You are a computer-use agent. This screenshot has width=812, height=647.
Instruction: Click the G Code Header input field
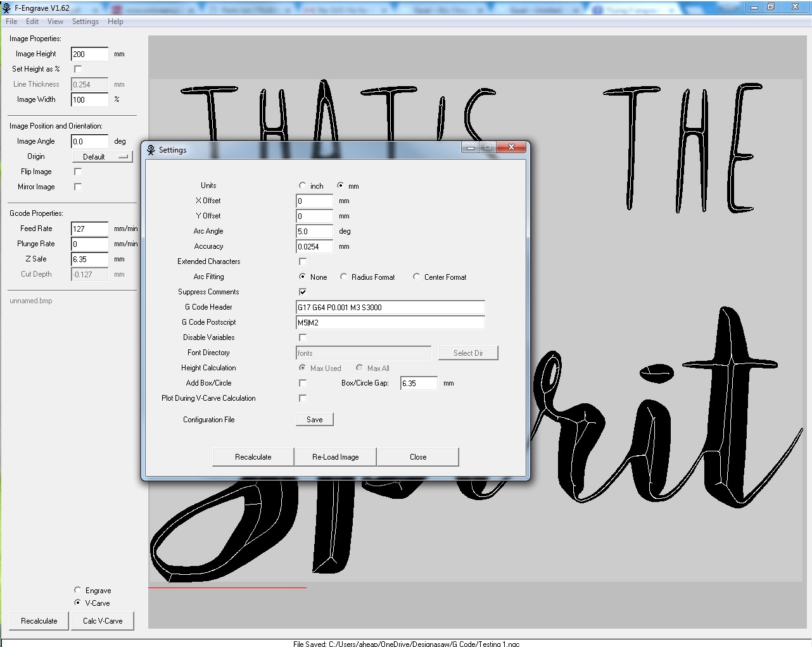(x=390, y=308)
